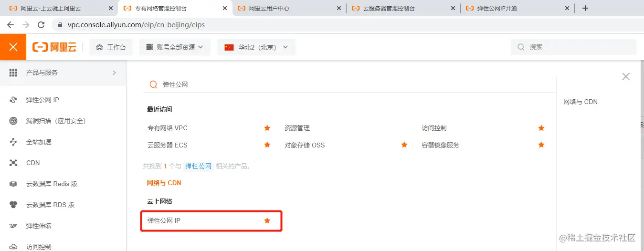Toggle the favorite star for 云服务器 ECS
Viewport: 644px width, 251px height.
(x=267, y=145)
